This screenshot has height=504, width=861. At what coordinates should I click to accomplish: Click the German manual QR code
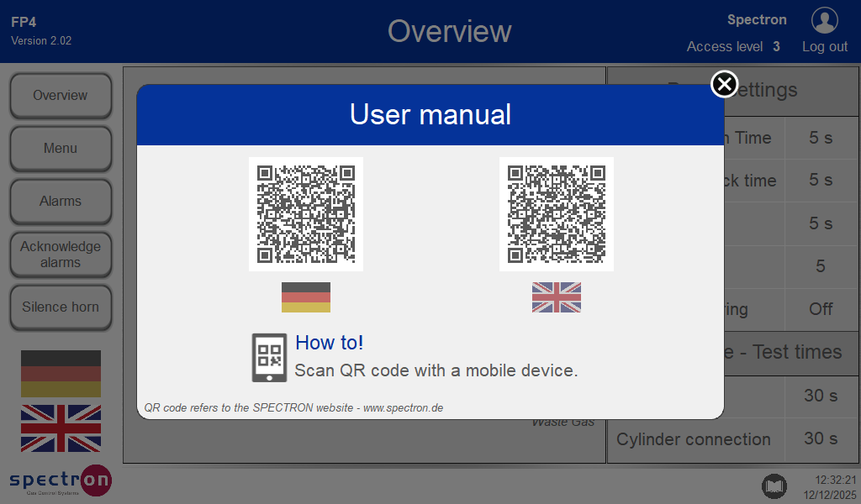pos(306,214)
